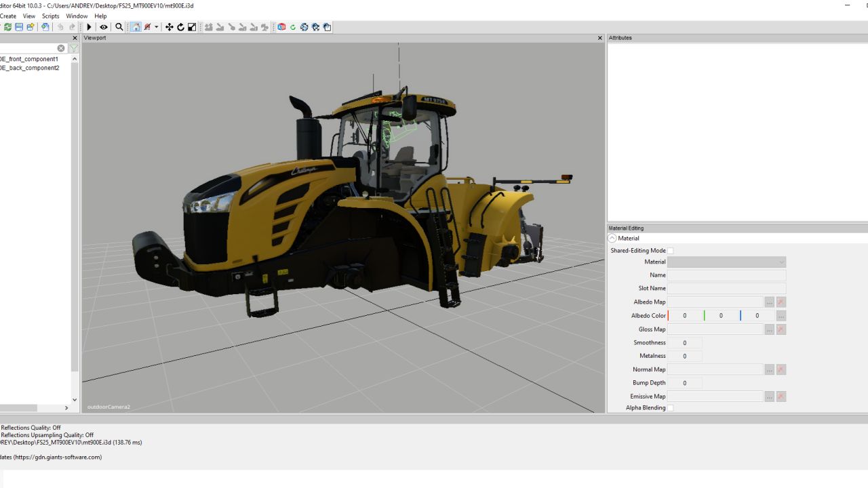Click the small green refresh icon
This screenshot has width=868, height=488.
(x=293, y=27)
